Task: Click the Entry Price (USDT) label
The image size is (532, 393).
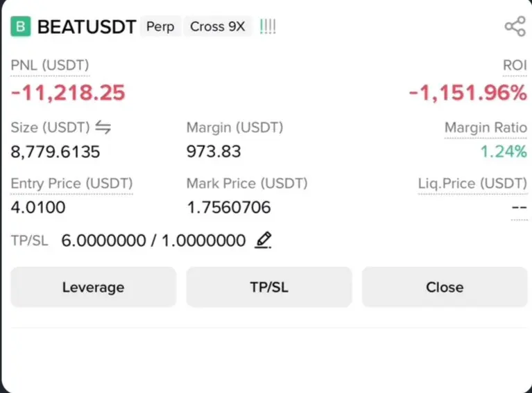Action: coord(71,184)
